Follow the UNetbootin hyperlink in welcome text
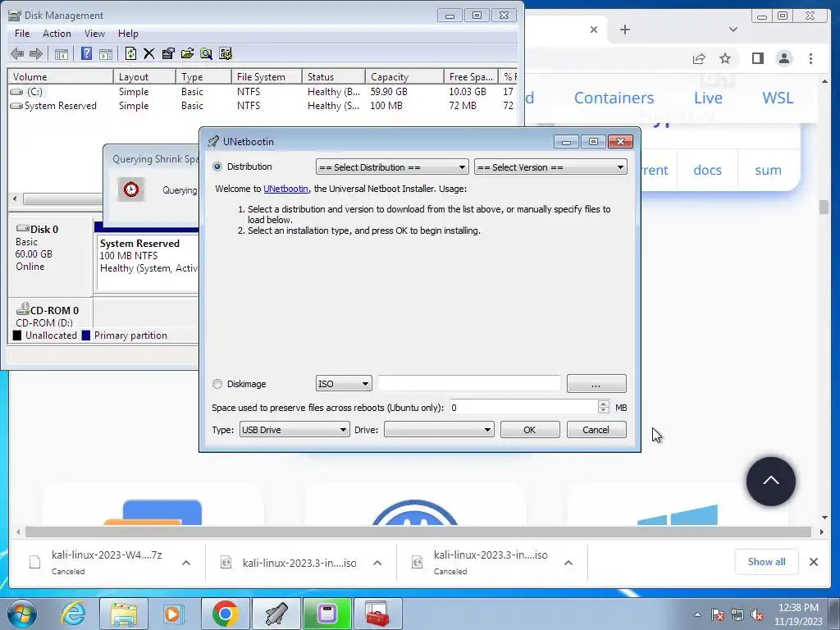This screenshot has height=630, width=840. (x=285, y=189)
